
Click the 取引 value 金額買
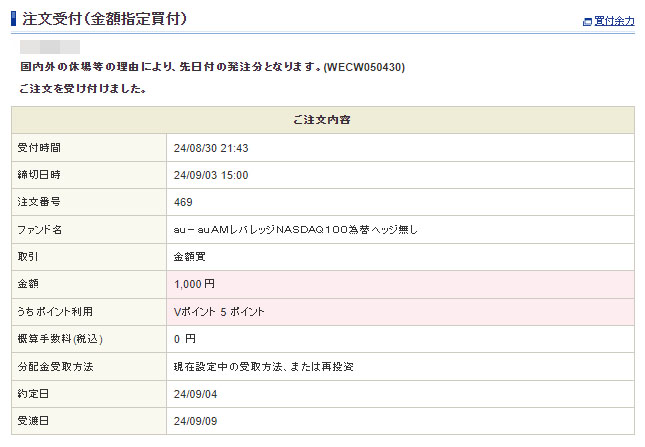pos(191,257)
